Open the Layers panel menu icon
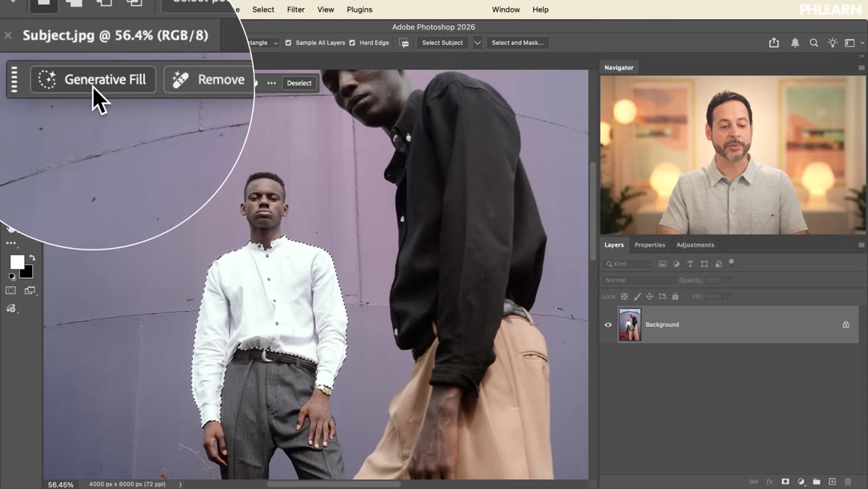 861,245
